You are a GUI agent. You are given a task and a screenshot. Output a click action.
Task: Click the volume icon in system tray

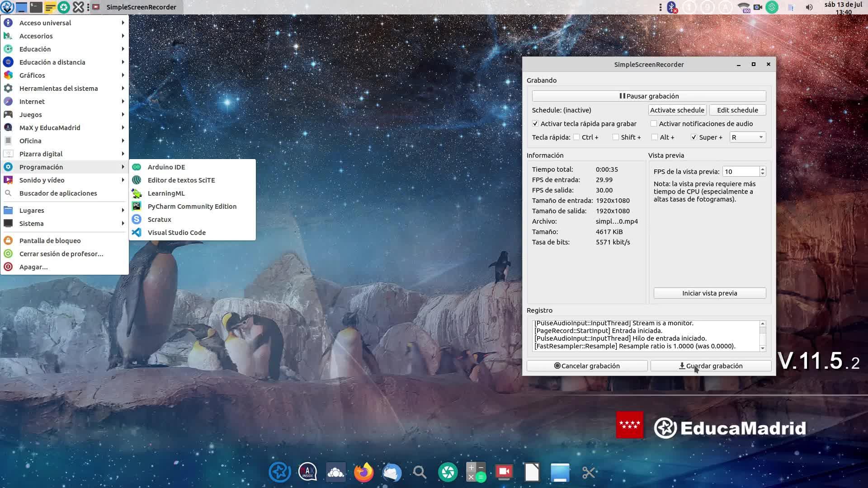coord(809,7)
